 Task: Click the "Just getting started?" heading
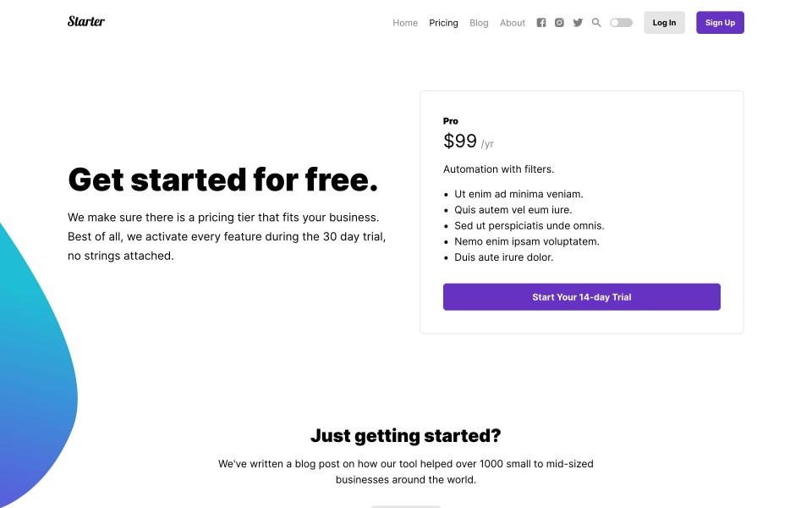click(405, 436)
